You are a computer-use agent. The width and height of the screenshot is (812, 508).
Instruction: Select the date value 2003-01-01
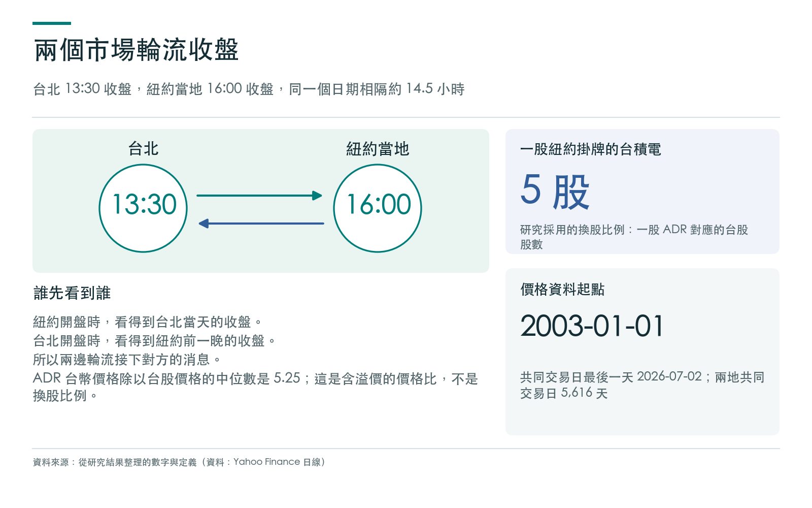pos(592,326)
